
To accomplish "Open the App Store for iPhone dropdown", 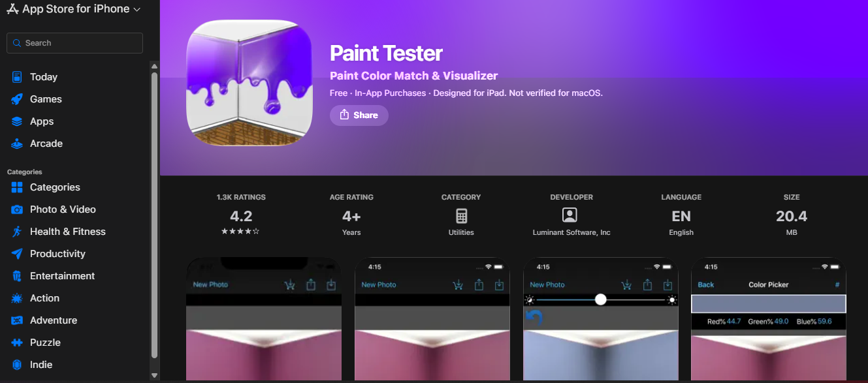I will [73, 9].
